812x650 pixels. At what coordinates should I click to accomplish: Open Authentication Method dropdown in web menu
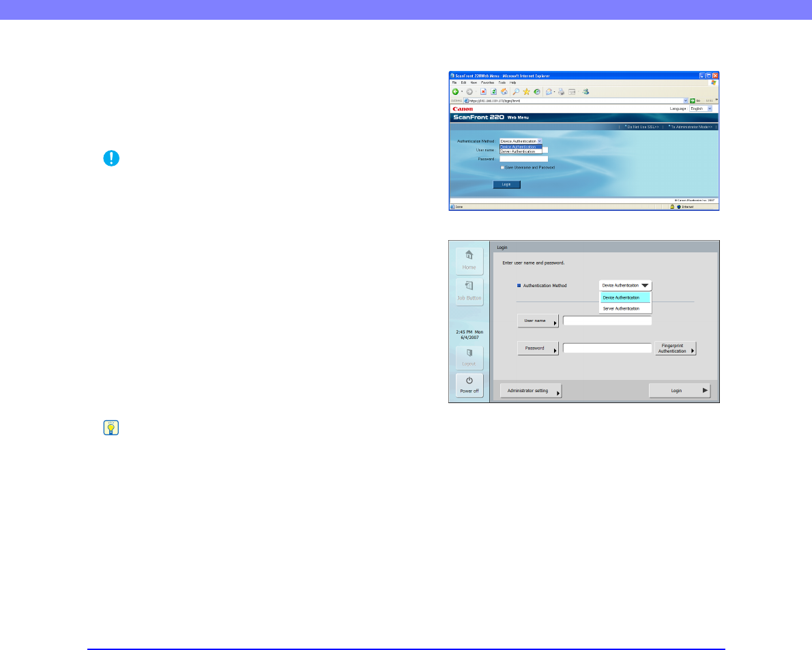pyautogui.click(x=521, y=141)
